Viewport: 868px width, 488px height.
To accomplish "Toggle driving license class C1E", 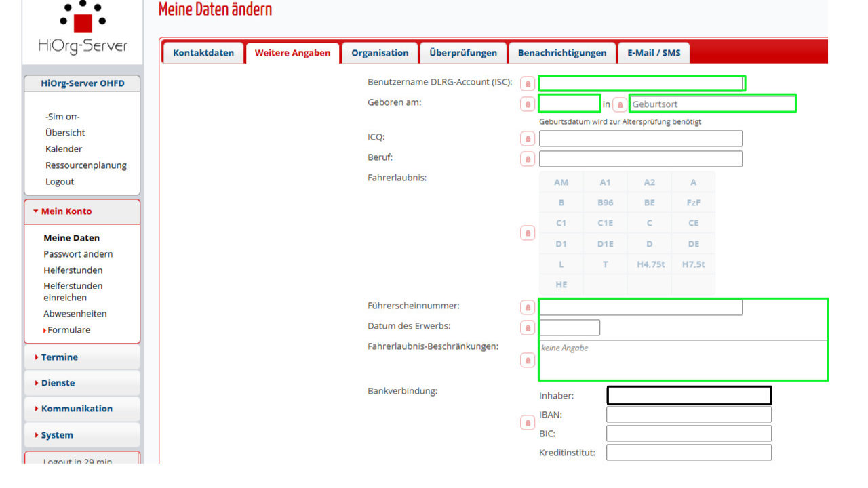I will tap(605, 223).
